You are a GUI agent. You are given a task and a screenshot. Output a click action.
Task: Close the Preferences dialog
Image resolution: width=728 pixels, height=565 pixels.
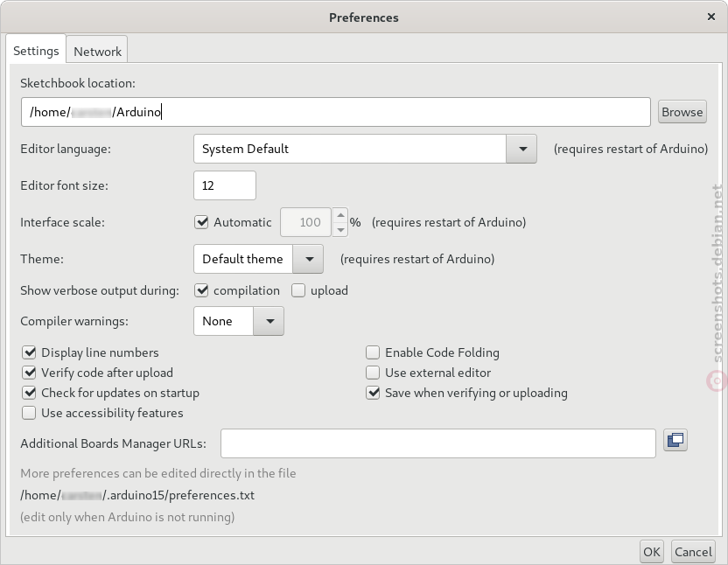(x=710, y=17)
